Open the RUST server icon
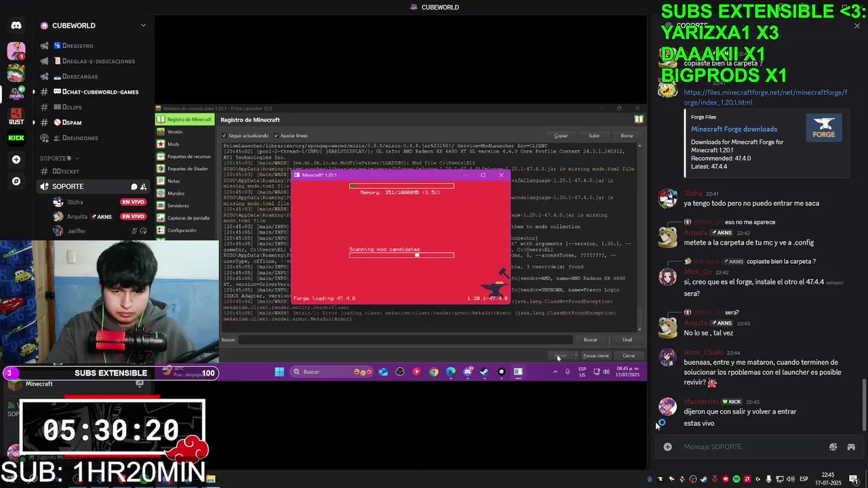 (16, 115)
